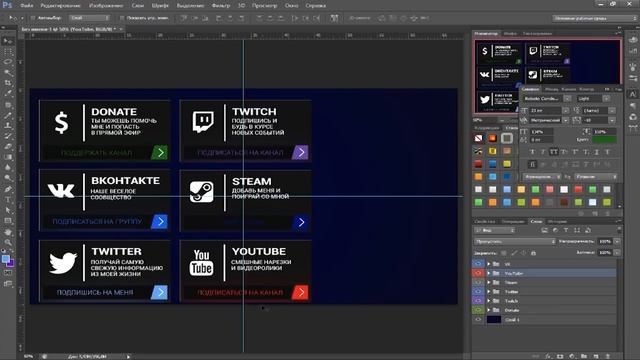Filter layers by smart objects icon
The height and width of the screenshot is (360, 640).
tap(588, 230)
